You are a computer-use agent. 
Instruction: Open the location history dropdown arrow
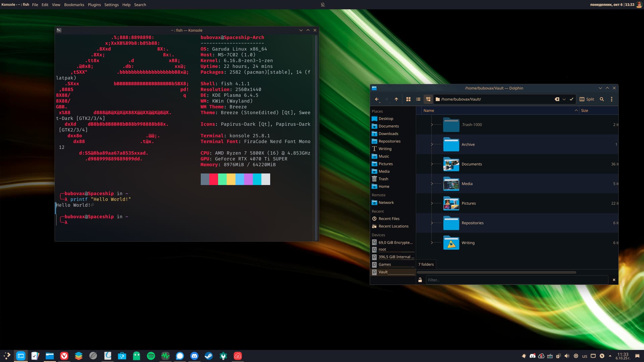564,99
